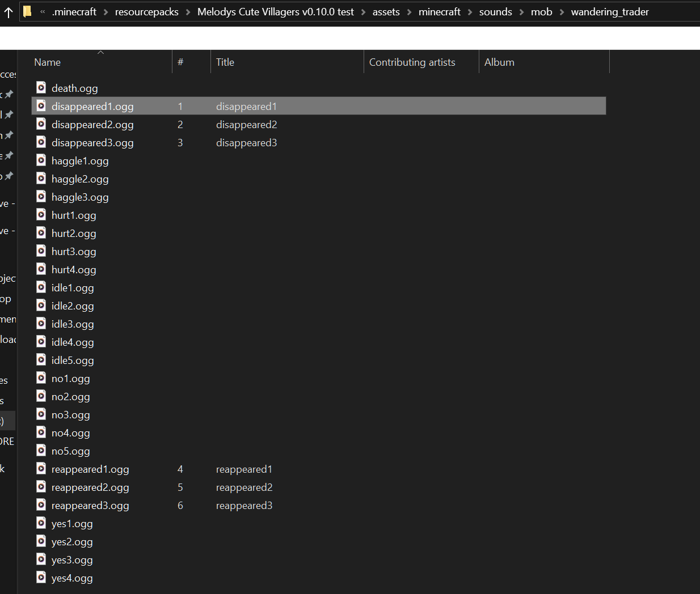The image size is (700, 594).
Task: Sort by the Title column header
Action: [x=225, y=62]
